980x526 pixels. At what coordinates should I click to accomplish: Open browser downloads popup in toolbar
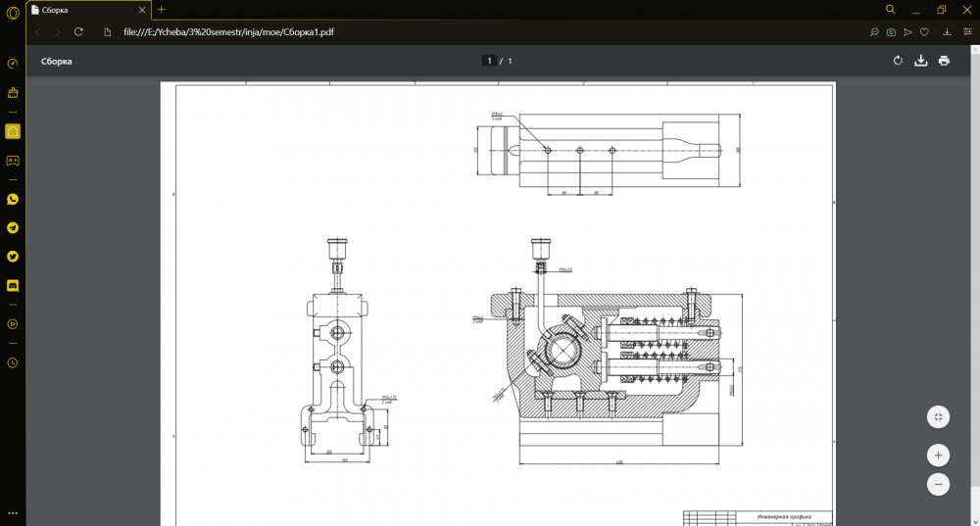[947, 31]
